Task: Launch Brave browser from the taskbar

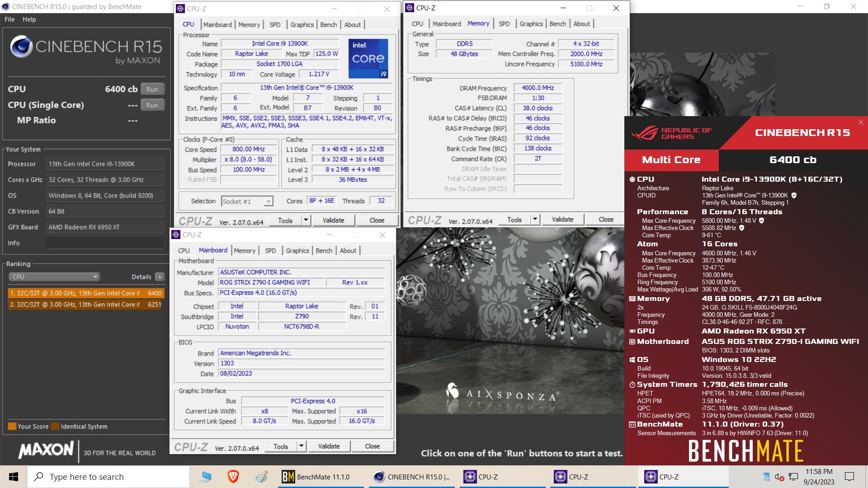Action: click(233, 477)
